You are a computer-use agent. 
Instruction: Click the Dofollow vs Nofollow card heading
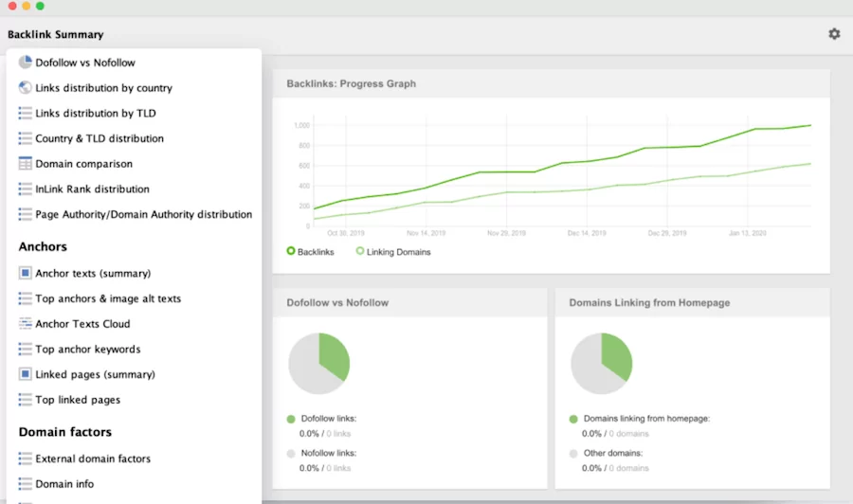pyautogui.click(x=337, y=303)
